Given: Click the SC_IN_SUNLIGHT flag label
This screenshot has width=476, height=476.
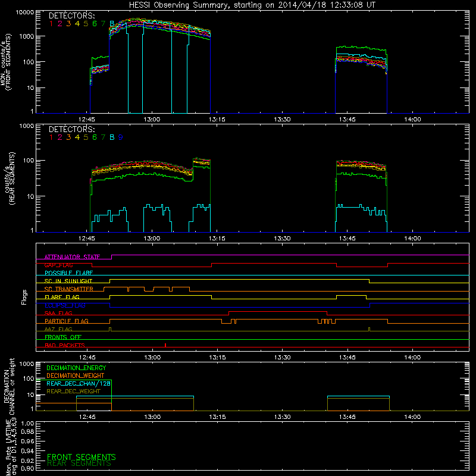Looking at the screenshot, I should coord(68,281).
